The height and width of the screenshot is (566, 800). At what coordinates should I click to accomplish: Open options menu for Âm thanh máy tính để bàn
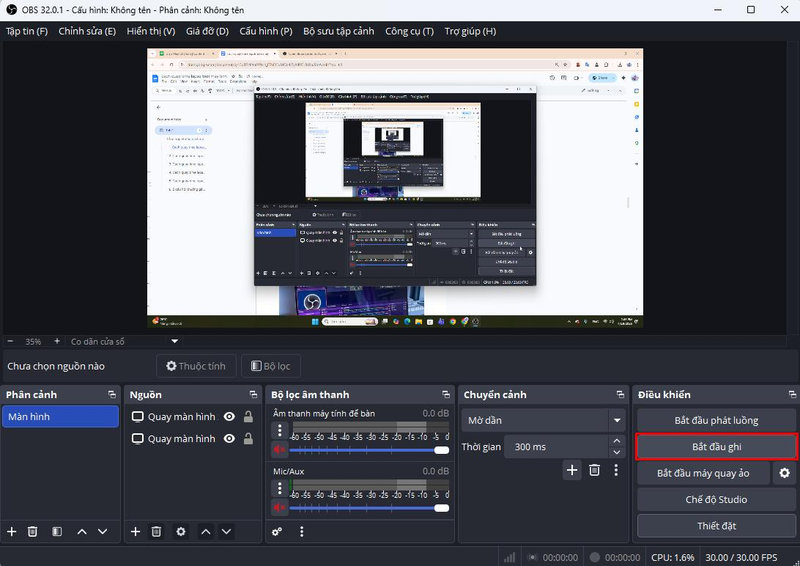click(x=280, y=431)
